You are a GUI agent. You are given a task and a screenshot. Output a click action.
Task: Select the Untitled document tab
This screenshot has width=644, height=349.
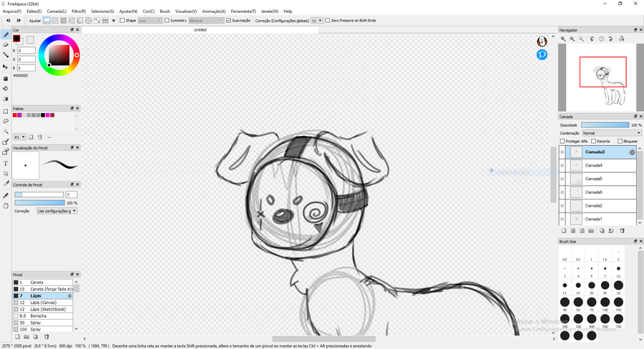coord(200,30)
